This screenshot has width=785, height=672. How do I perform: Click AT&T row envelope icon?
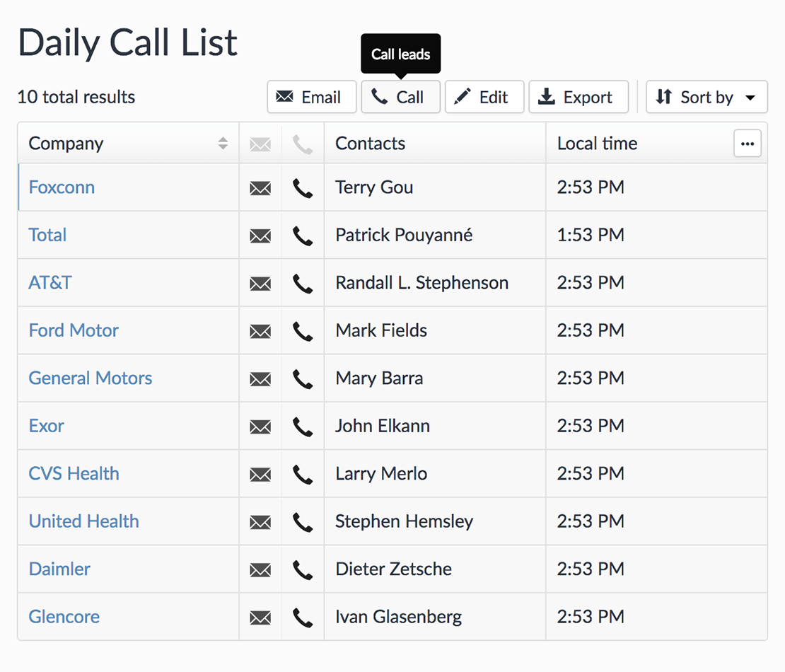(260, 284)
